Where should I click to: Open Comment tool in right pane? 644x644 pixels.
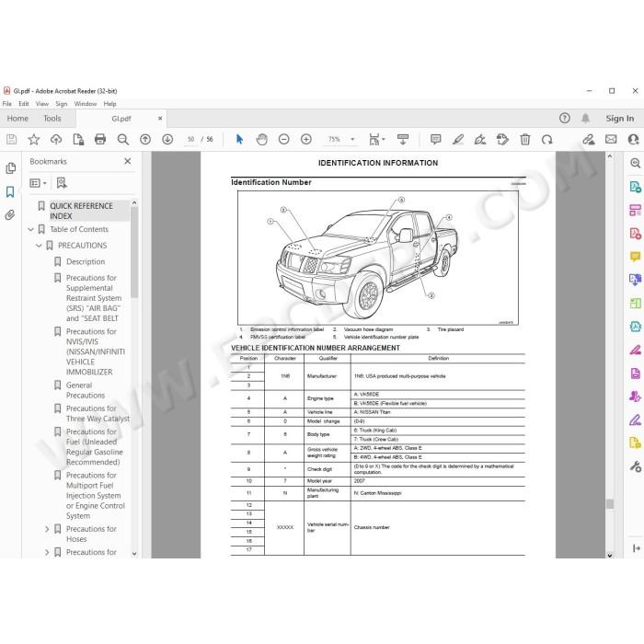click(635, 257)
